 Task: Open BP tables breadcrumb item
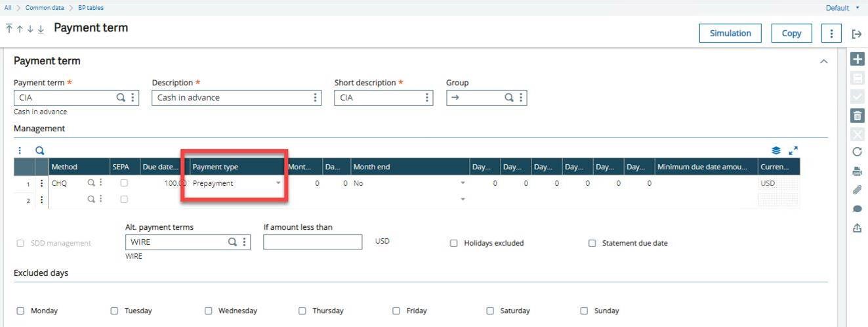[x=90, y=8]
